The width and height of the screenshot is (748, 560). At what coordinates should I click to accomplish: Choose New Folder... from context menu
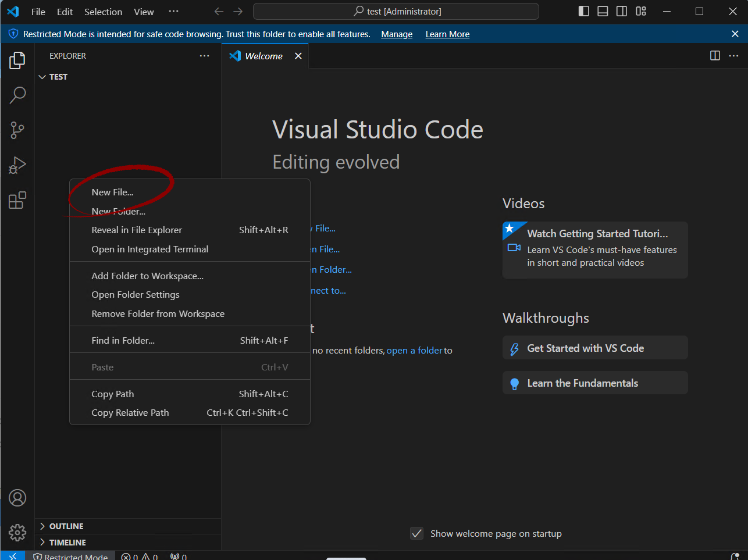point(190,212)
